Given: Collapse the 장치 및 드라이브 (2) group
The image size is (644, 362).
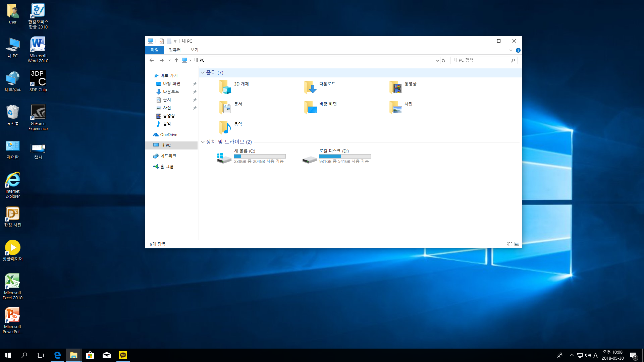Looking at the screenshot, I should (203, 142).
